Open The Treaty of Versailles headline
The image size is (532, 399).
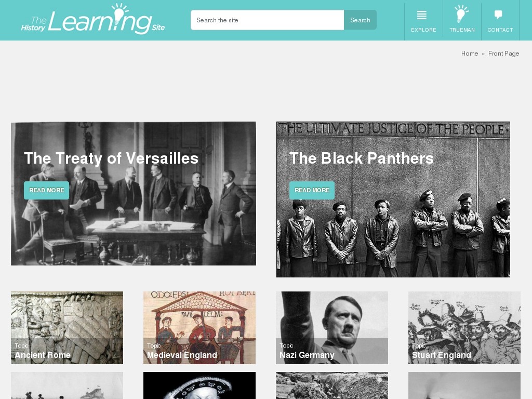(x=111, y=158)
